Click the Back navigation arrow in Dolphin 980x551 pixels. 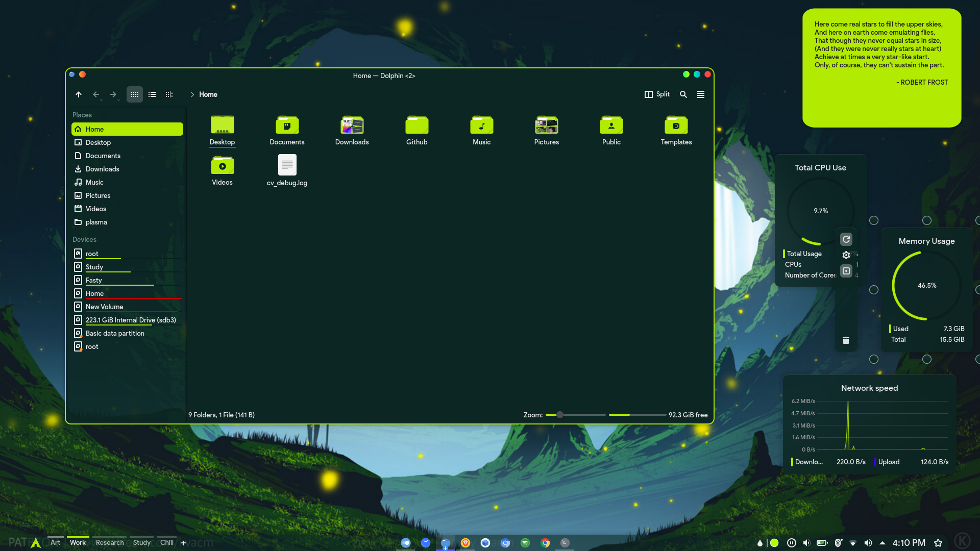(96, 94)
